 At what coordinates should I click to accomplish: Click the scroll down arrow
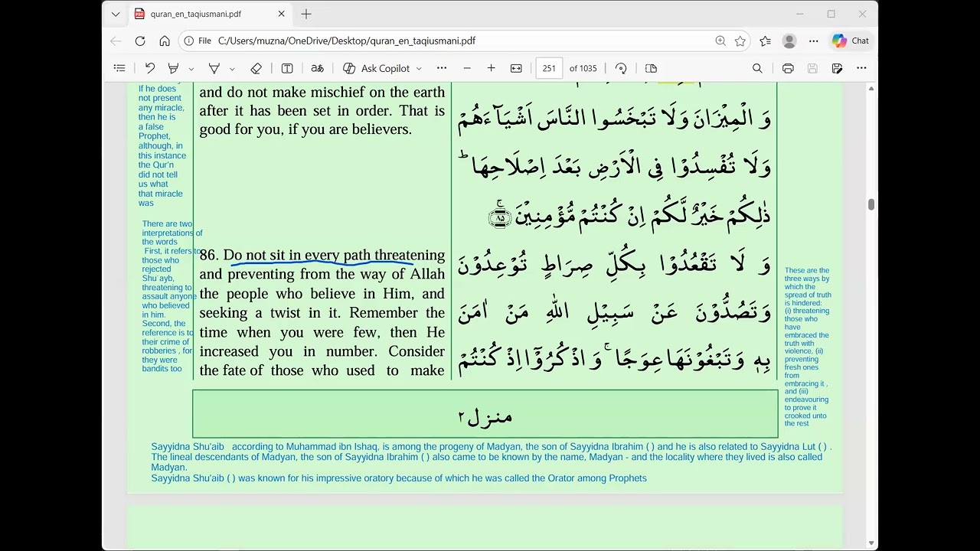click(x=871, y=543)
